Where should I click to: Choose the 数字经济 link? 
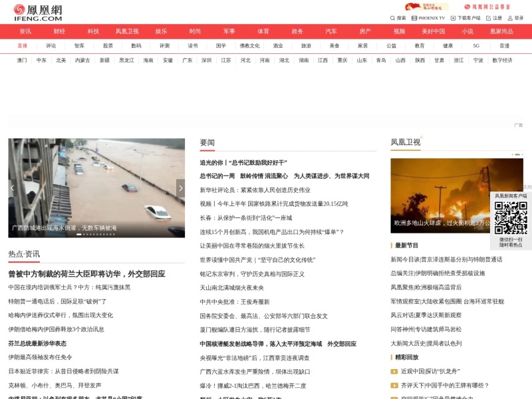click(x=502, y=61)
